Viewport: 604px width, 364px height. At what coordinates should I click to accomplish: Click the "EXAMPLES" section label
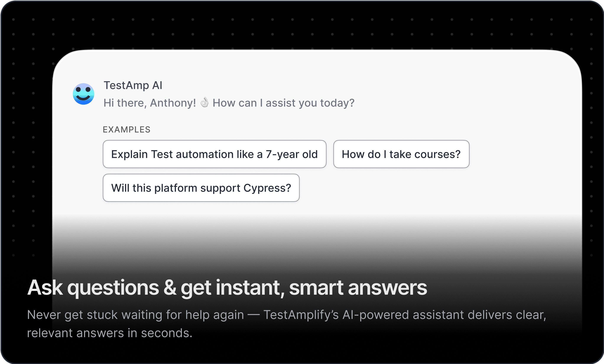(127, 129)
